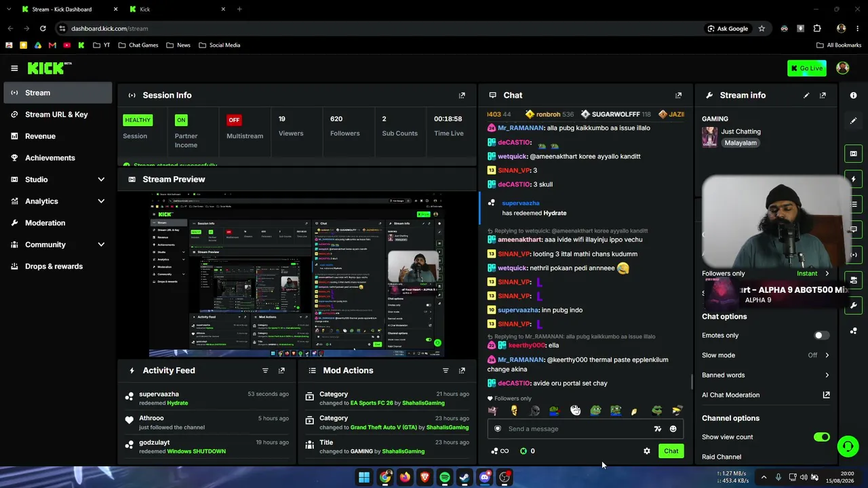The image size is (868, 488).
Task: Pop out the Stream info panel
Action: [823, 96]
